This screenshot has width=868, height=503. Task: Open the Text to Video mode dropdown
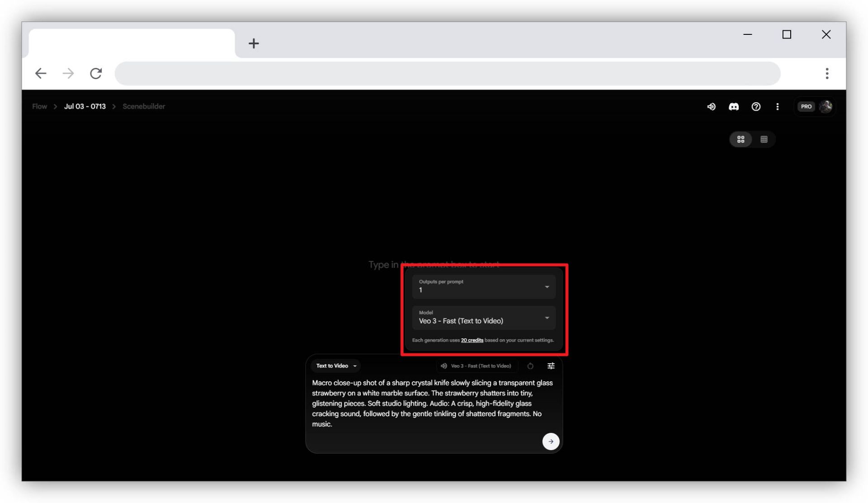tap(336, 366)
